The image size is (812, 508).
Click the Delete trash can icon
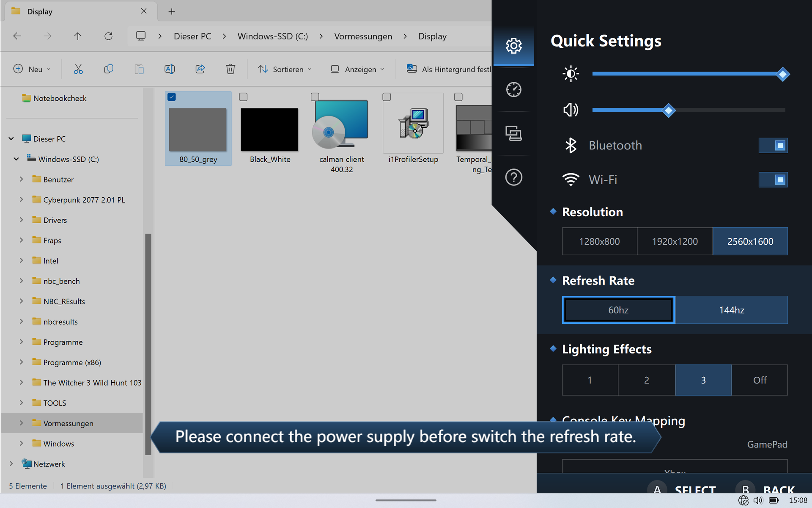click(230, 69)
